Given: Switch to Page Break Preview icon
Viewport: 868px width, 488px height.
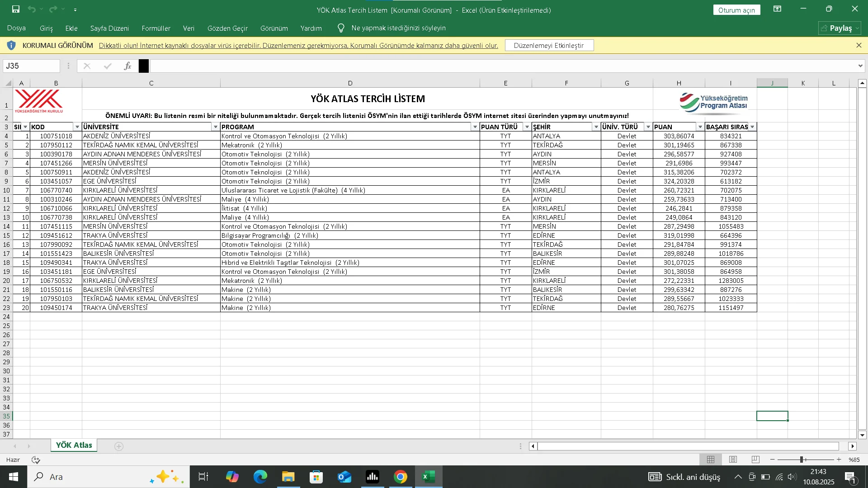Looking at the screenshot, I should (x=755, y=460).
